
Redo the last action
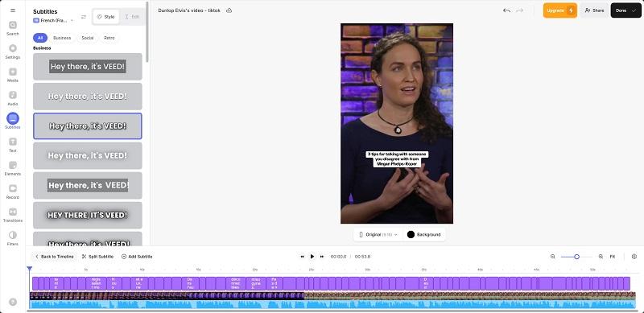[519, 10]
